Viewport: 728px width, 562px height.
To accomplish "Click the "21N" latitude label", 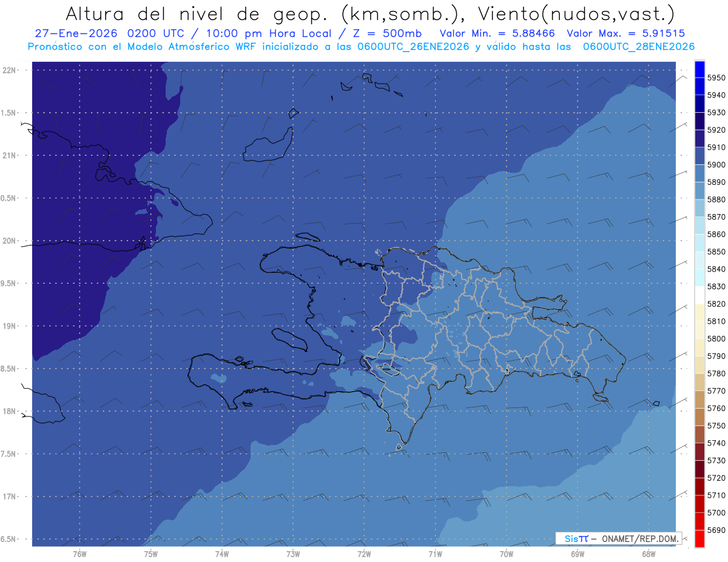I will point(10,155).
